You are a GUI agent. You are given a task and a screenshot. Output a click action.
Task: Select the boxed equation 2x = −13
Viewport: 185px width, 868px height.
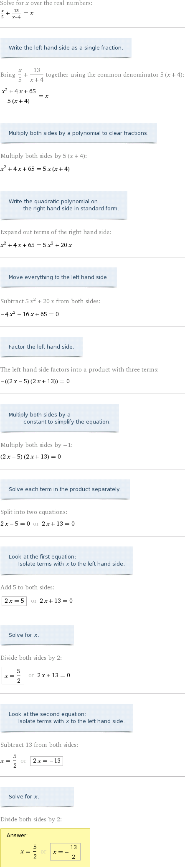pos(46,761)
